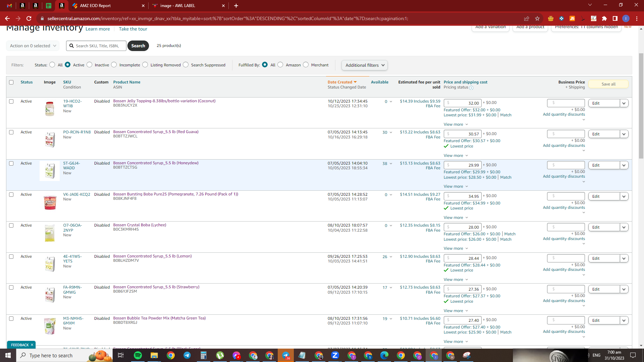
Task: Switch to the AMZ EOD Report tab
Action: click(x=108, y=6)
